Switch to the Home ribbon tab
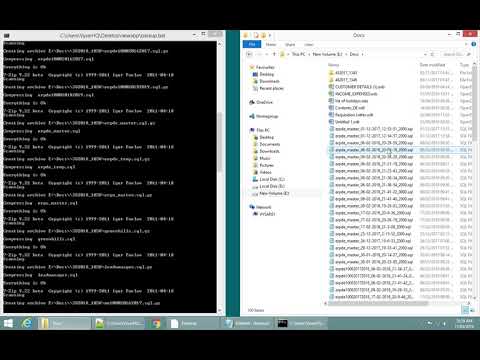Viewport: 480px width, 360px height. pyautogui.click(x=271, y=44)
